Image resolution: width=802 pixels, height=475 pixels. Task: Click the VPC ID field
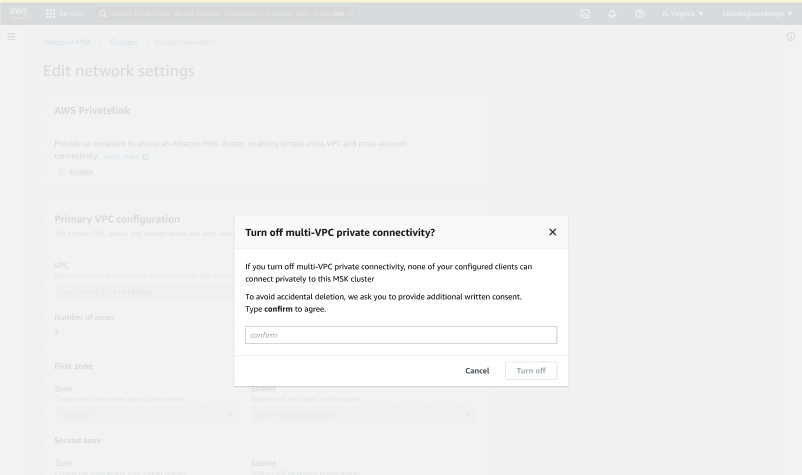tap(145, 292)
